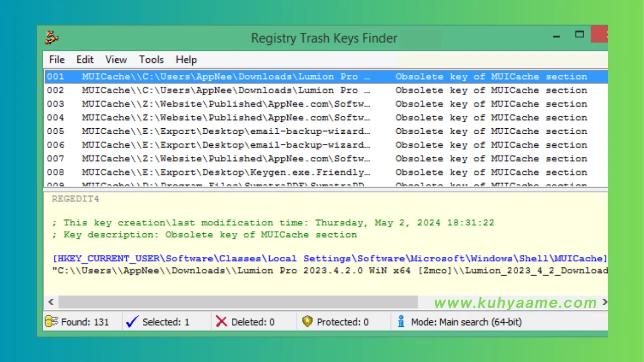Click the horizontal scrollbar thumb in details pane
The image size is (644, 362).
click(x=238, y=302)
